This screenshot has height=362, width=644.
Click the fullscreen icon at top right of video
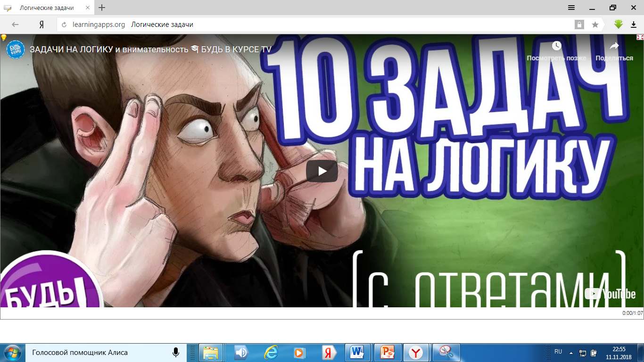(x=640, y=37)
